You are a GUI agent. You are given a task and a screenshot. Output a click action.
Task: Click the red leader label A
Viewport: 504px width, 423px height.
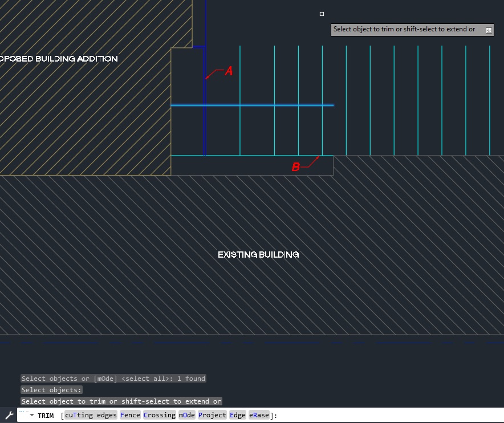(229, 71)
